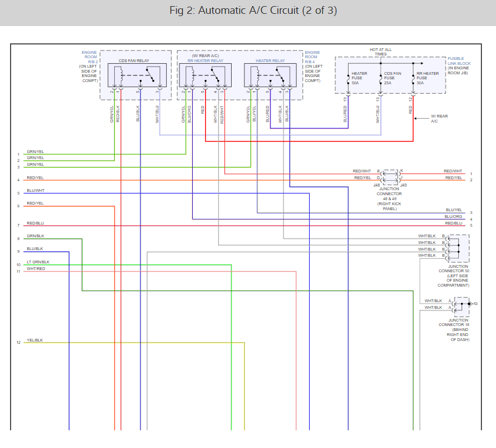The image size is (496, 448).
Task: Click the RR HEATER RELAY symbol
Action: tap(205, 75)
